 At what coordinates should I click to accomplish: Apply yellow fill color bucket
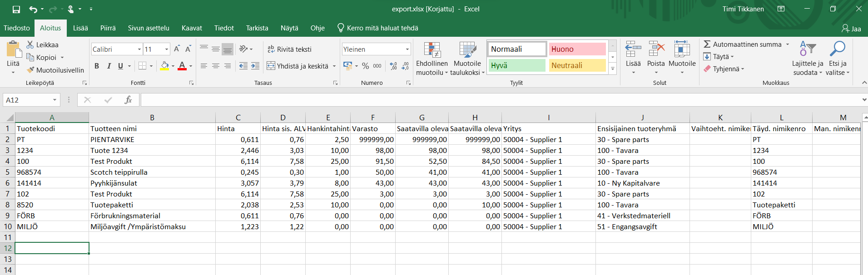tap(164, 66)
